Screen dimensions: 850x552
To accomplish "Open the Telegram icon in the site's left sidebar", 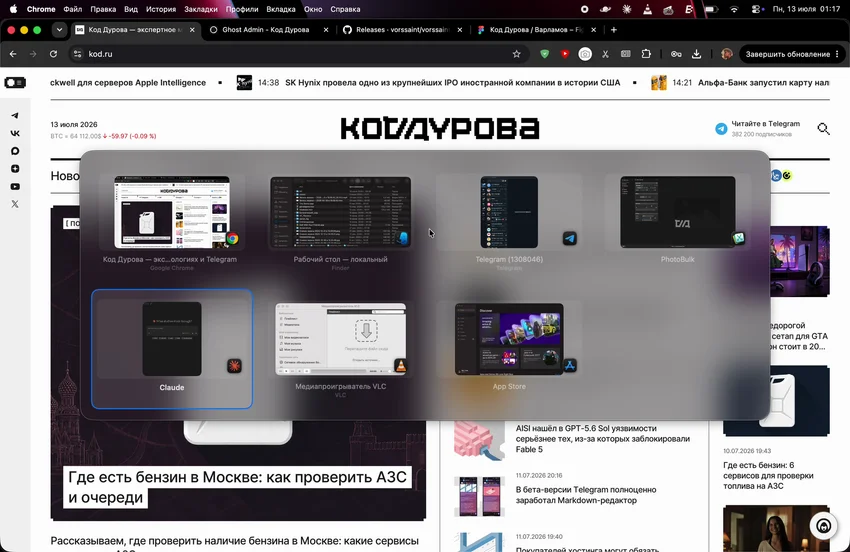I will click(x=15, y=115).
